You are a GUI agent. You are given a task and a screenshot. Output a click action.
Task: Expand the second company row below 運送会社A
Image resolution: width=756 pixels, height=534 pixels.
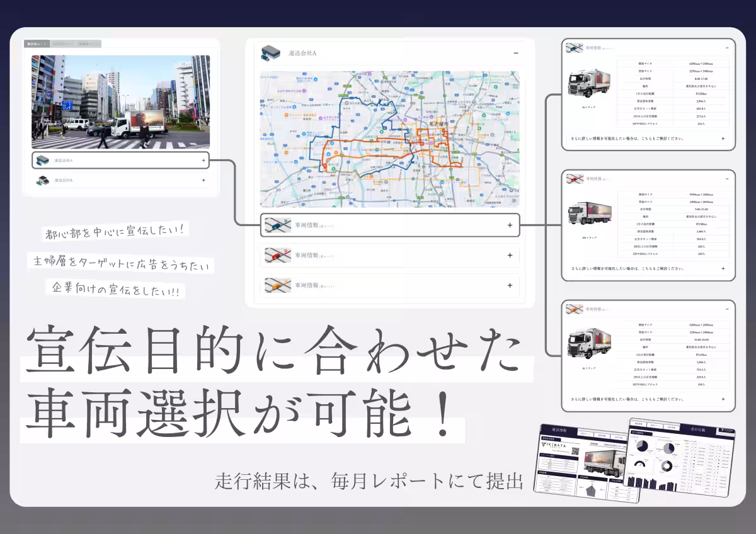(x=203, y=180)
